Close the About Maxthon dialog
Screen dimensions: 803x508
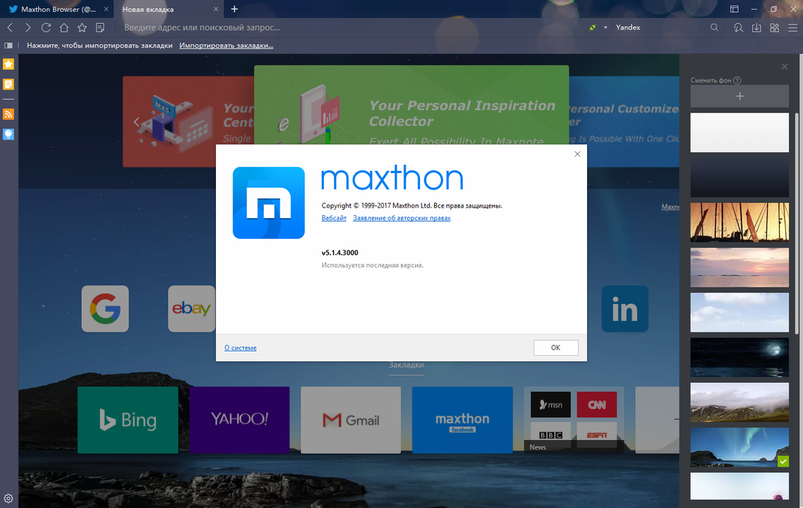[577, 154]
